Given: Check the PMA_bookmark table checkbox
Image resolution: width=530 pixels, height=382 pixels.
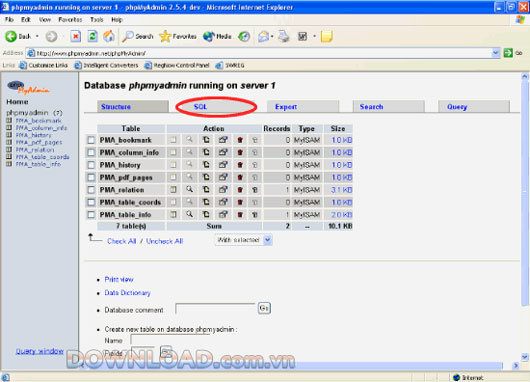Looking at the screenshot, I should point(91,140).
